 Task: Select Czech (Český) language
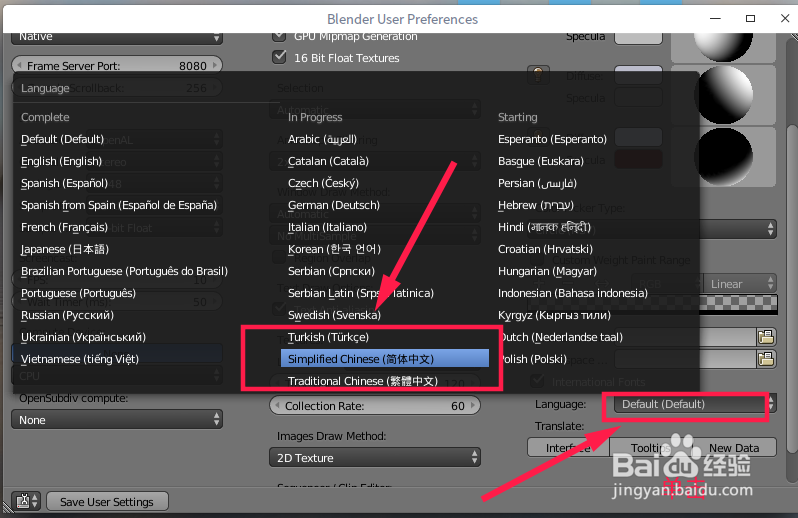[323, 183]
